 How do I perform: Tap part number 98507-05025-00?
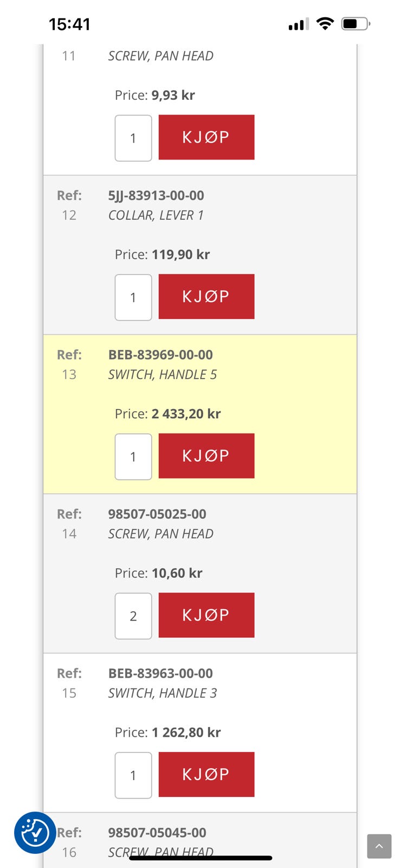[157, 514]
